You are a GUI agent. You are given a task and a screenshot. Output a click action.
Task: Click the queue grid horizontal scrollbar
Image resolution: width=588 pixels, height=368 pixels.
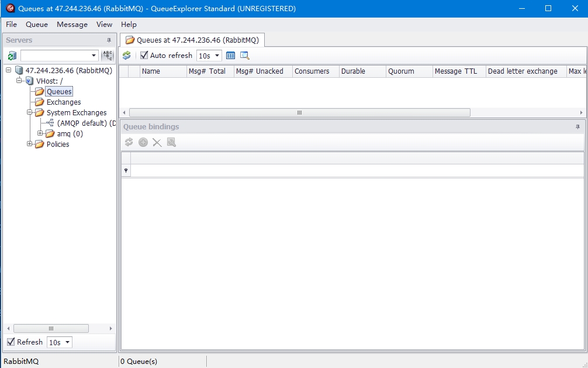(x=299, y=112)
